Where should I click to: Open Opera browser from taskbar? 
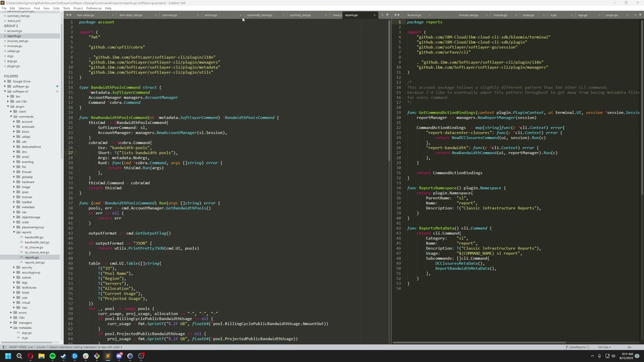(30, 356)
